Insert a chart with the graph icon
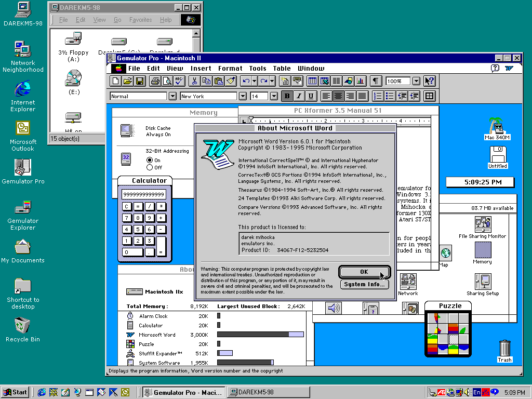 tap(361, 81)
